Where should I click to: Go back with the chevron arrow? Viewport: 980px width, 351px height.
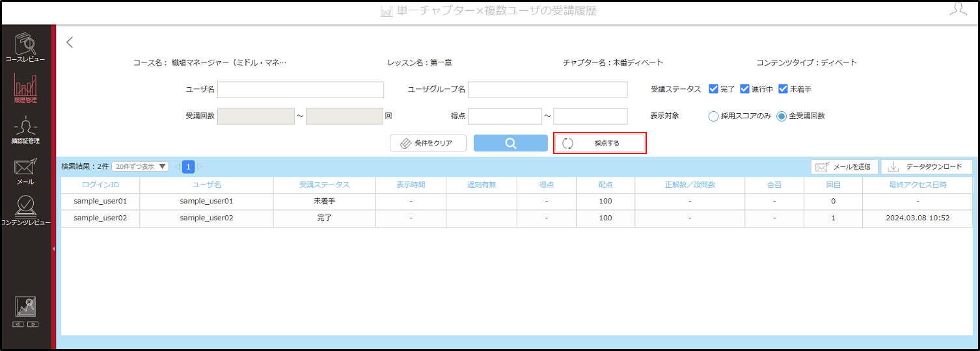70,42
